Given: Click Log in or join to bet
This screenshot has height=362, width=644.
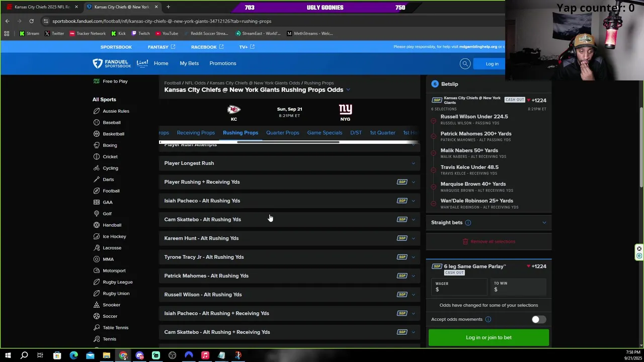Looking at the screenshot, I should coord(489,337).
